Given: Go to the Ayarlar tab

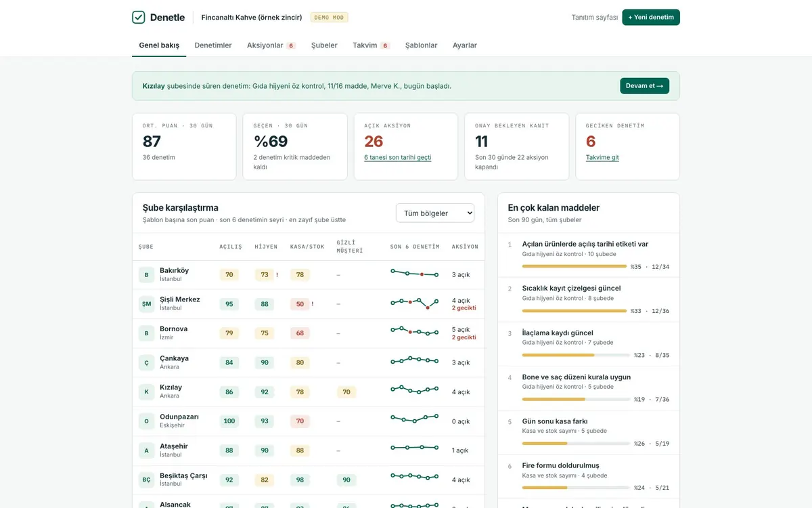Looking at the screenshot, I should pos(465,45).
